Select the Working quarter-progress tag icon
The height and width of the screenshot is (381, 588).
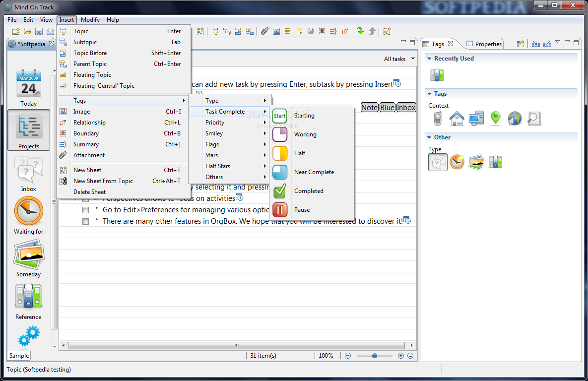coord(280,134)
